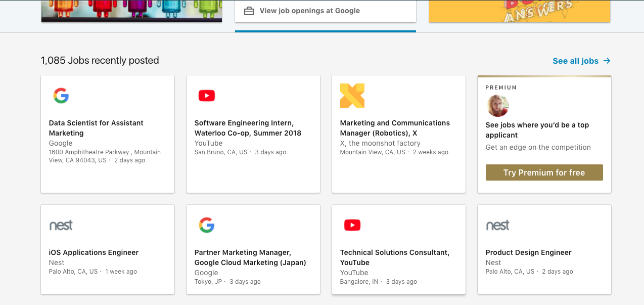Open the Software Engineering Intern Waterloo Co-op posting
This screenshot has height=305, width=644.
[248, 128]
